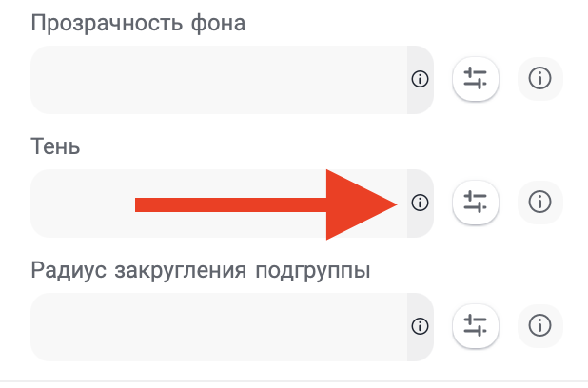Click the Тень label text
This screenshot has height=388, width=588.
56,146
